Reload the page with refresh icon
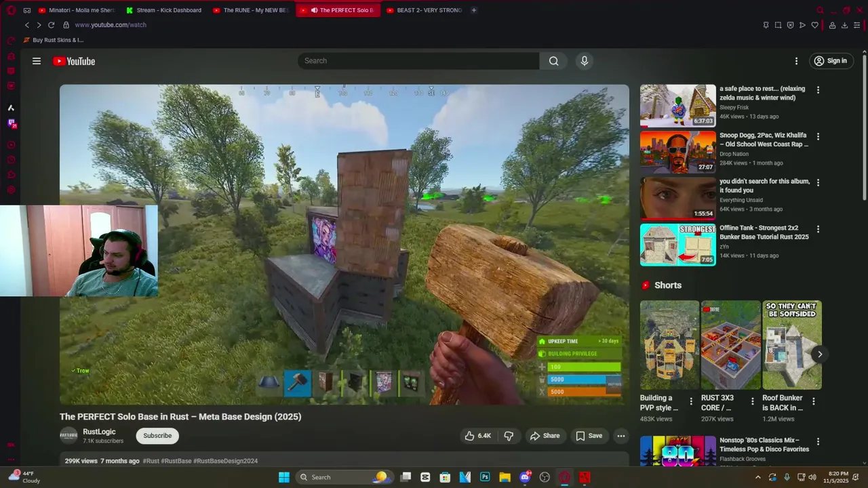Viewport: 868px width, 488px height. [x=51, y=25]
